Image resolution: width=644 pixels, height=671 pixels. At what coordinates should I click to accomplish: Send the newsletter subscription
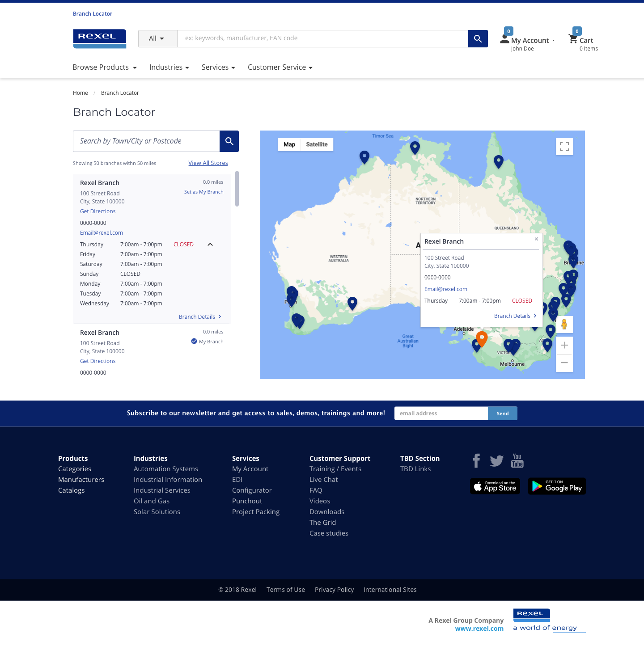pos(503,414)
